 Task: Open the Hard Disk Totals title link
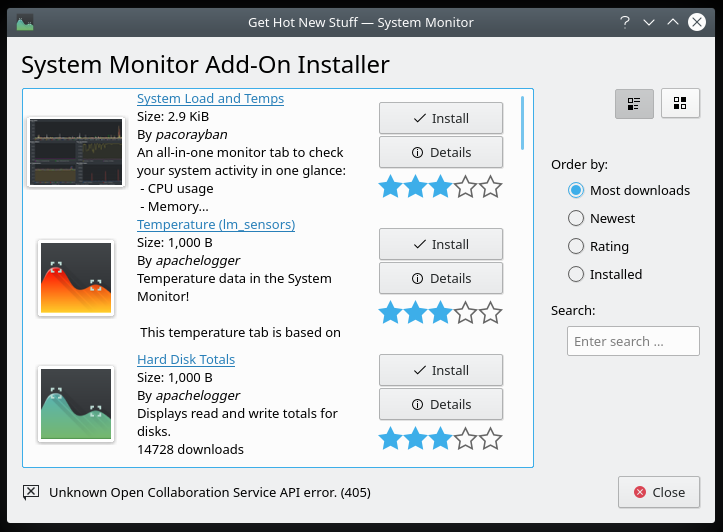coord(186,359)
